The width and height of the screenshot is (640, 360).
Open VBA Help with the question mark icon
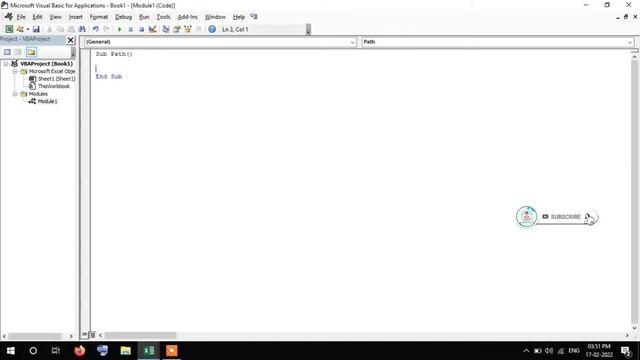coord(212,29)
